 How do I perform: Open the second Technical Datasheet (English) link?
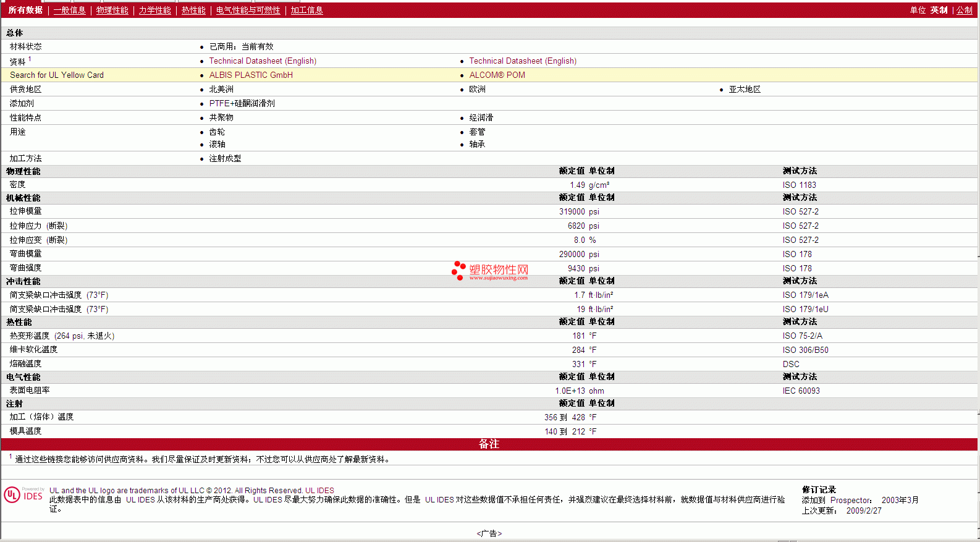[x=523, y=61]
